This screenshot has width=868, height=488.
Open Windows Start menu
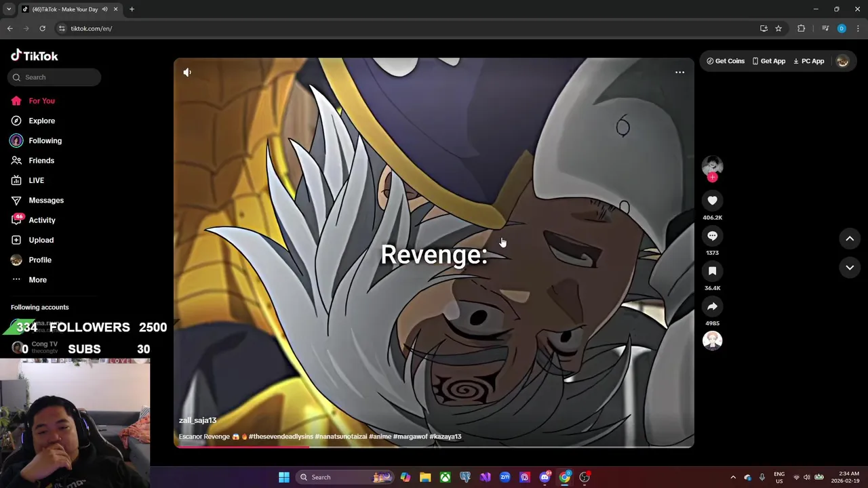click(x=284, y=477)
